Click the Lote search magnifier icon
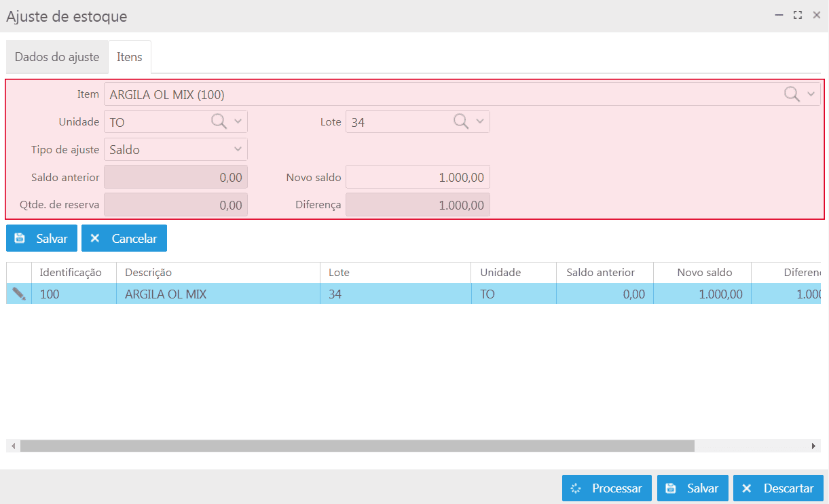The image size is (829, 504). point(460,121)
